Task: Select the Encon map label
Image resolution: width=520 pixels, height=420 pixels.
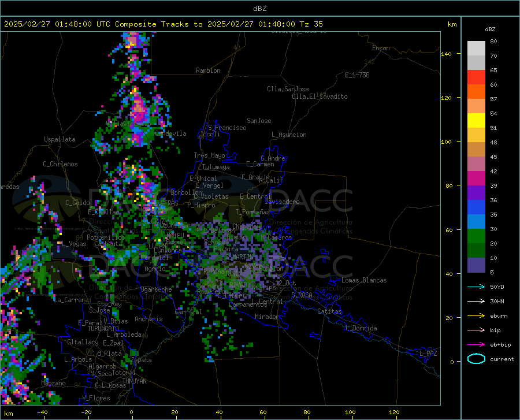Action: point(381,48)
